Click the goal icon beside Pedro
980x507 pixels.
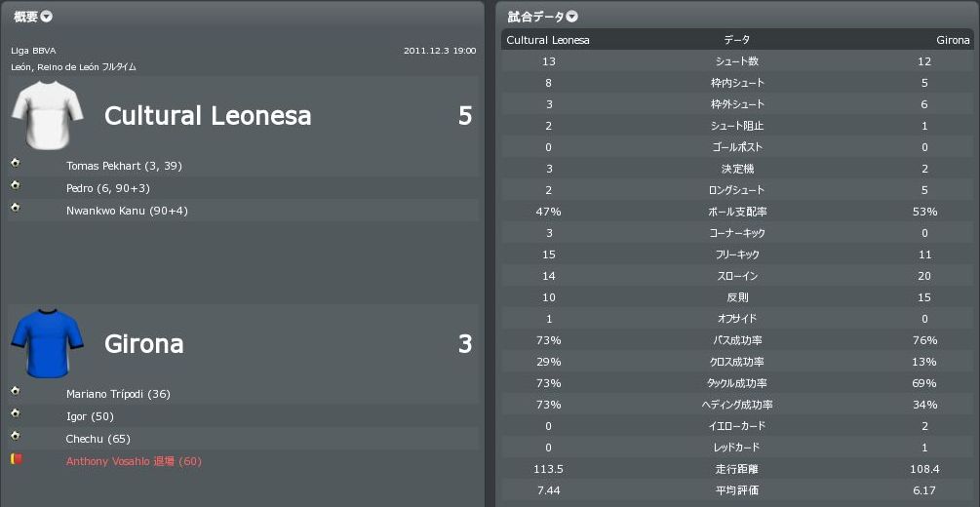pyautogui.click(x=16, y=185)
